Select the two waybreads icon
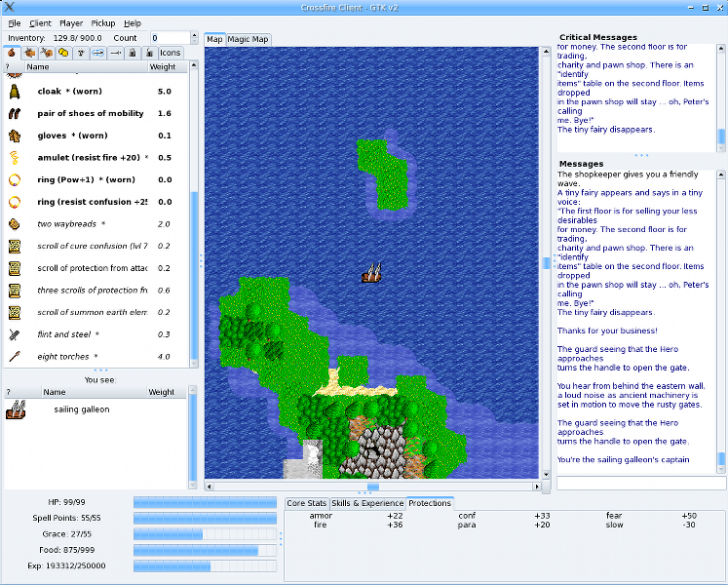This screenshot has height=585, width=728. pyautogui.click(x=15, y=224)
